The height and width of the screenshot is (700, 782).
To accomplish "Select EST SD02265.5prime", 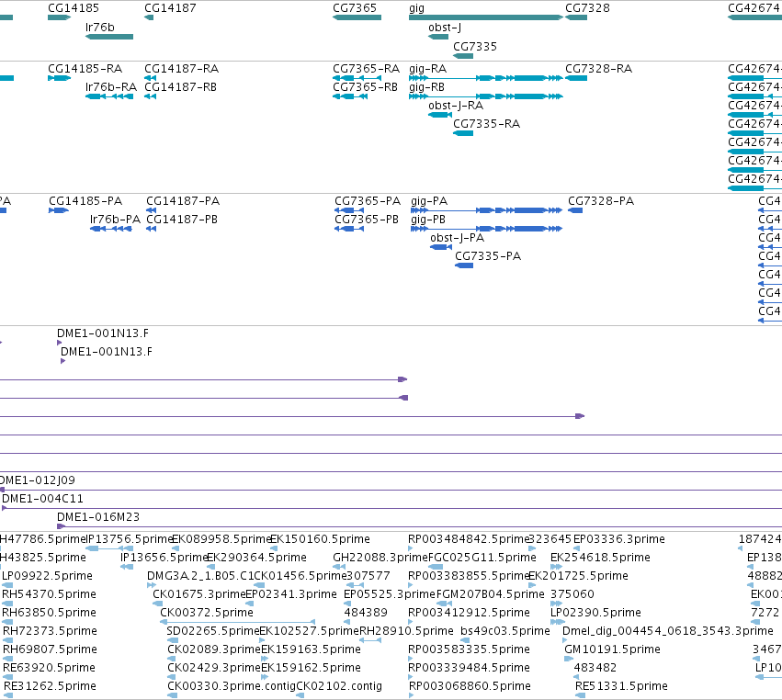I will tap(213, 632).
